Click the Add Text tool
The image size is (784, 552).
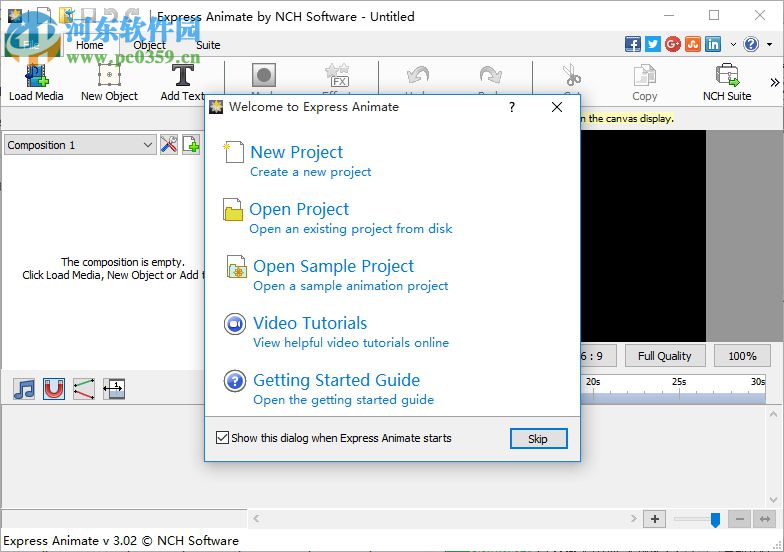[x=182, y=82]
